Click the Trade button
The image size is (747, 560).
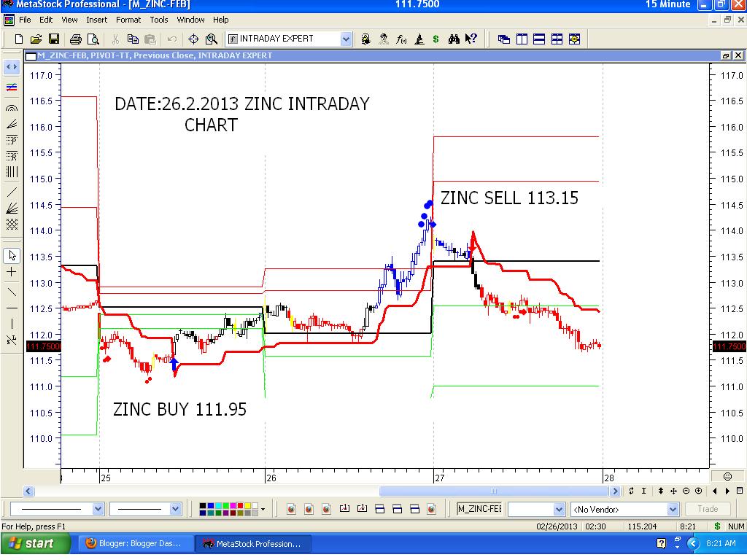pyautogui.click(x=707, y=508)
